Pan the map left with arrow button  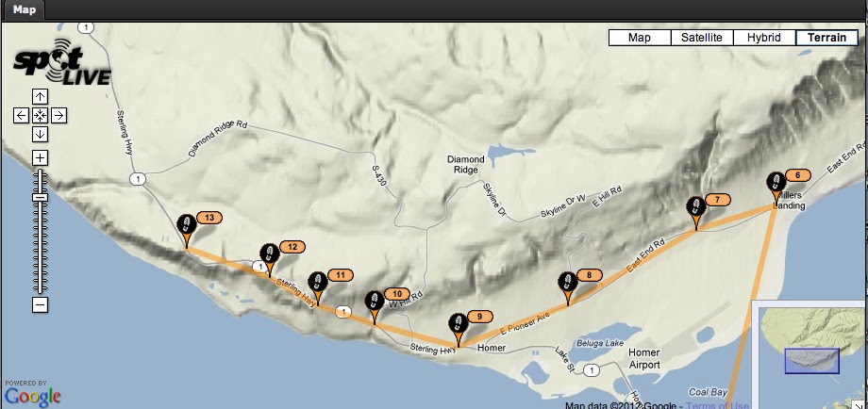(x=21, y=116)
